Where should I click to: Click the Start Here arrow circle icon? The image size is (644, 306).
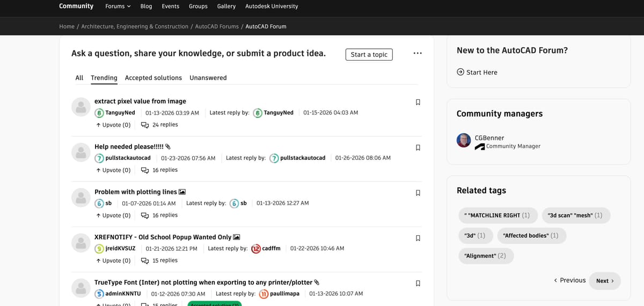click(x=460, y=72)
